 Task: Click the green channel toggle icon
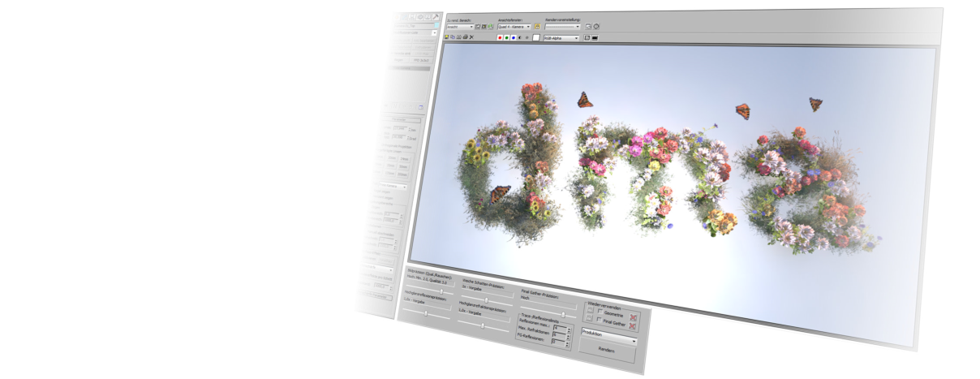[506, 37]
